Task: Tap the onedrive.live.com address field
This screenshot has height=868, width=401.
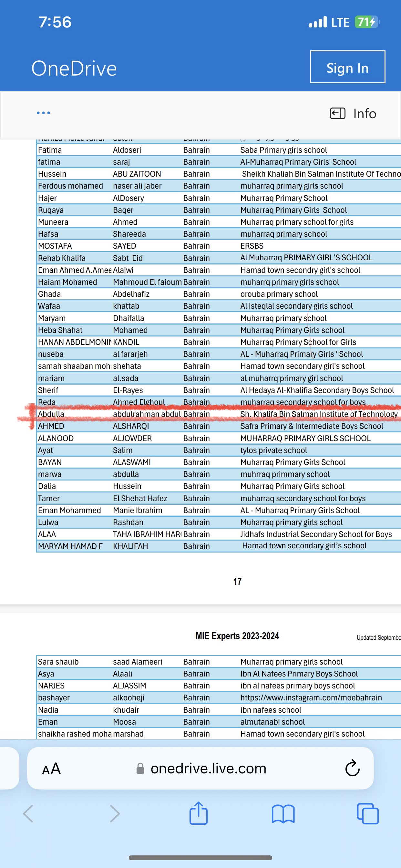Action: (200, 768)
